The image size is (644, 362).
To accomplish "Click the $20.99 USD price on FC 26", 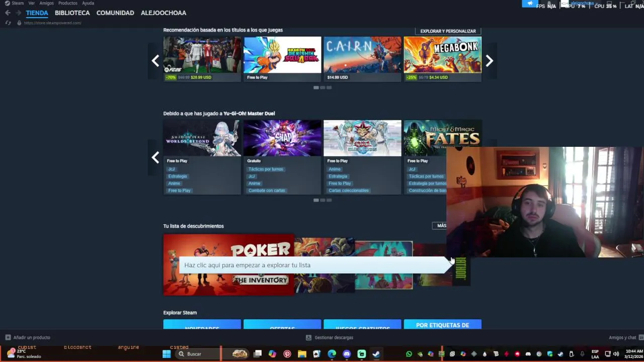I will 201,77.
